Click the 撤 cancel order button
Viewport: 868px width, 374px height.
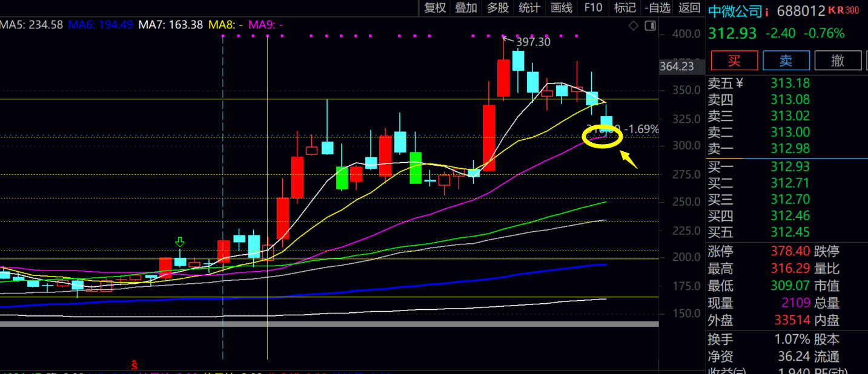[838, 61]
